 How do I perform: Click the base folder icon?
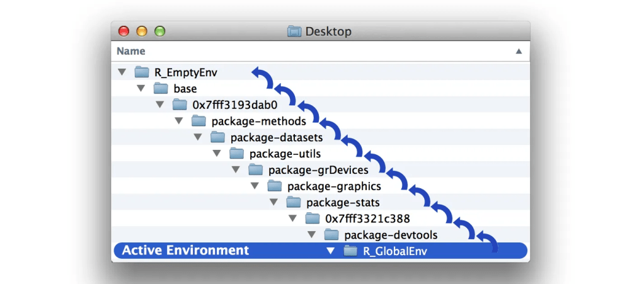pos(161,88)
